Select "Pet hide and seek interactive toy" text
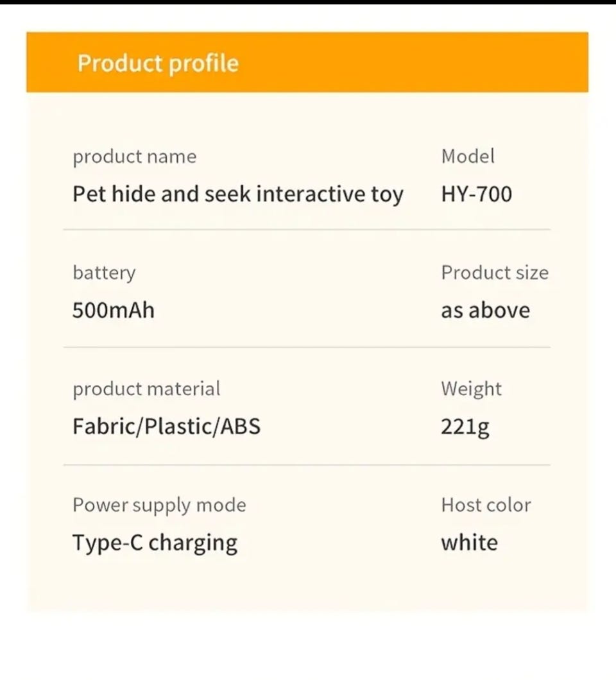This screenshot has width=616, height=680. pos(237,194)
